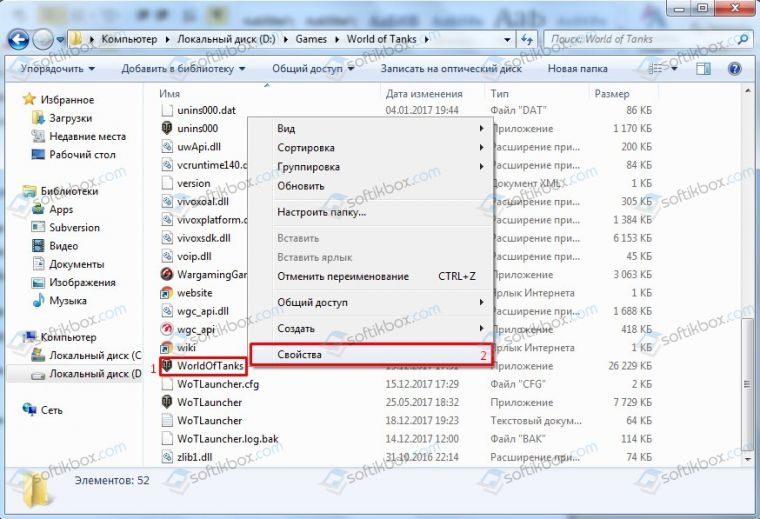Select the WoTLauncher.cfg file icon
The width and height of the screenshot is (760, 519).
pyautogui.click(x=167, y=384)
